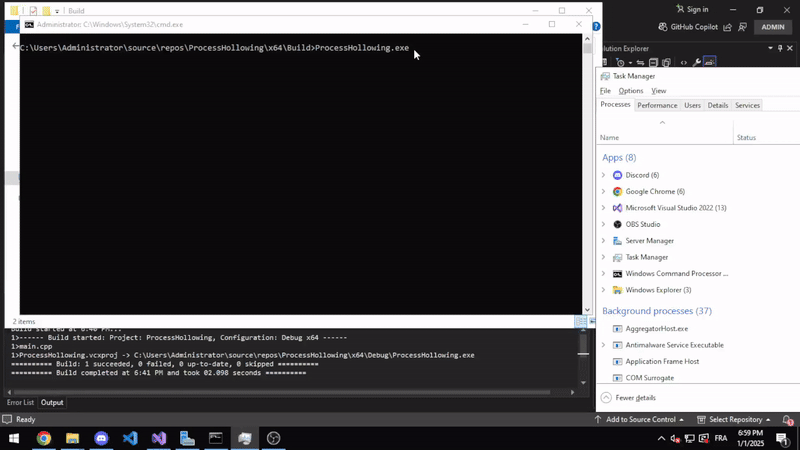The width and height of the screenshot is (800, 450).
Task: Switch to Services tab in Task Manager
Action: (747, 105)
